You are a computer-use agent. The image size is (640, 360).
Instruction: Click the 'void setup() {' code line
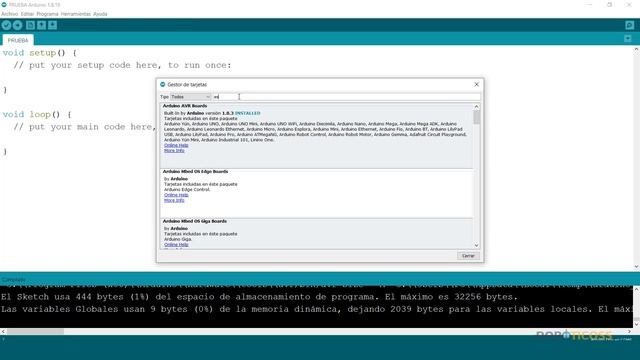40,53
